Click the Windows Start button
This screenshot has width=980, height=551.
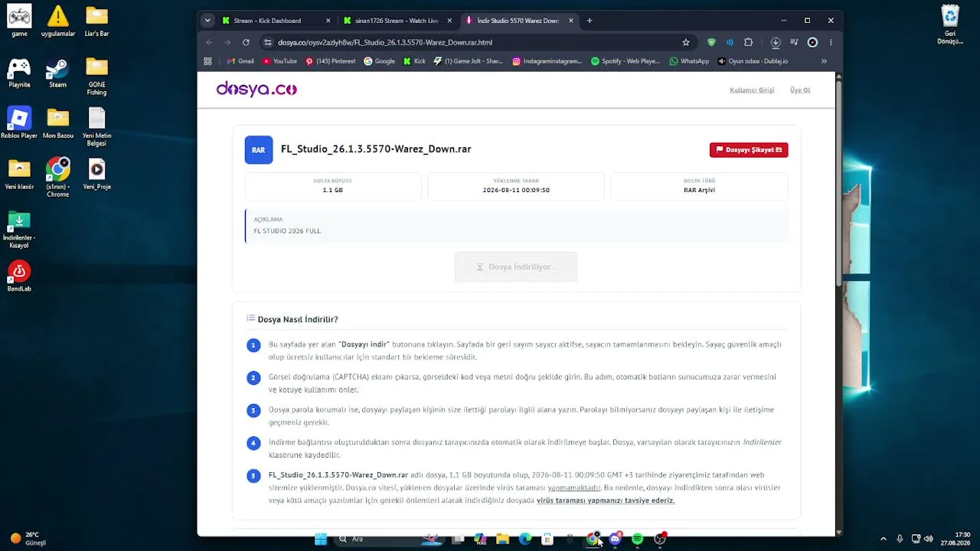click(x=321, y=539)
